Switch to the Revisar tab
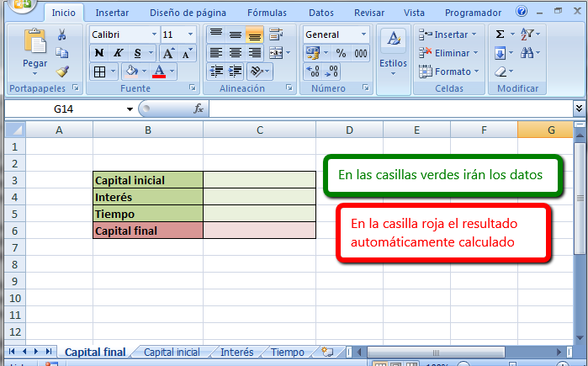588x366 pixels. pyautogui.click(x=369, y=13)
